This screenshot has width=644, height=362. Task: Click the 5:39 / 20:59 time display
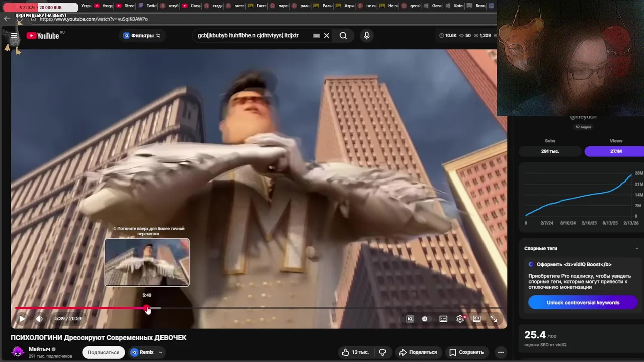68,319
